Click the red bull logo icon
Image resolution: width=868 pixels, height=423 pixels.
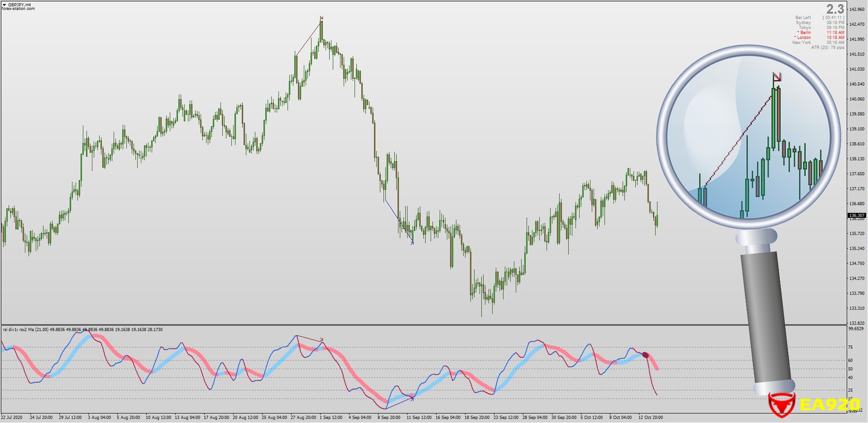point(781,404)
